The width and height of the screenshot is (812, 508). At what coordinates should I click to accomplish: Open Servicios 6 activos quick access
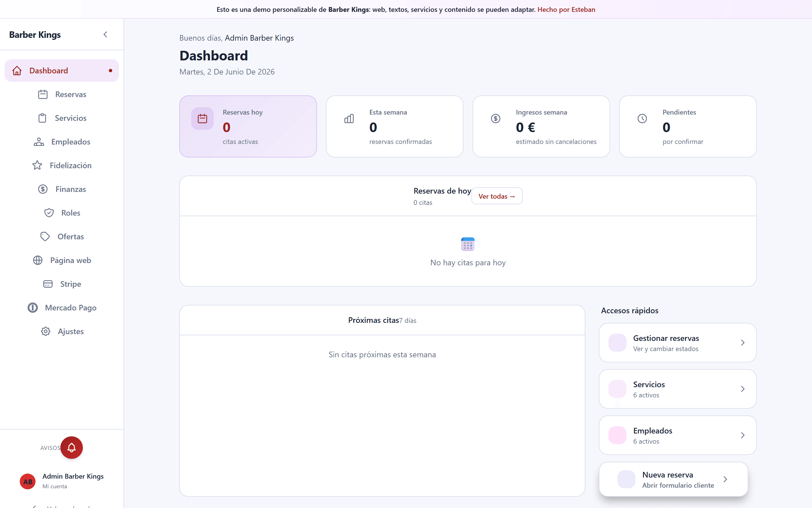[x=678, y=389]
